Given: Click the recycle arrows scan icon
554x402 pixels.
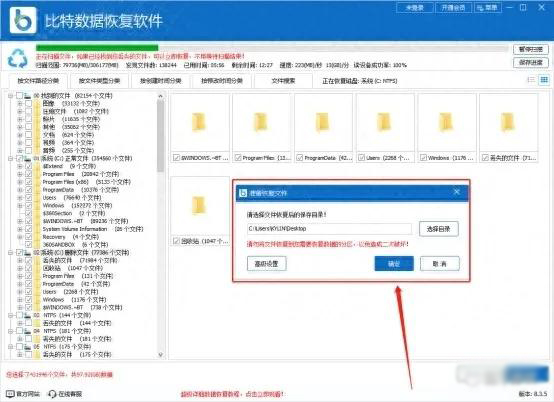Looking at the screenshot, I should 17,58.
